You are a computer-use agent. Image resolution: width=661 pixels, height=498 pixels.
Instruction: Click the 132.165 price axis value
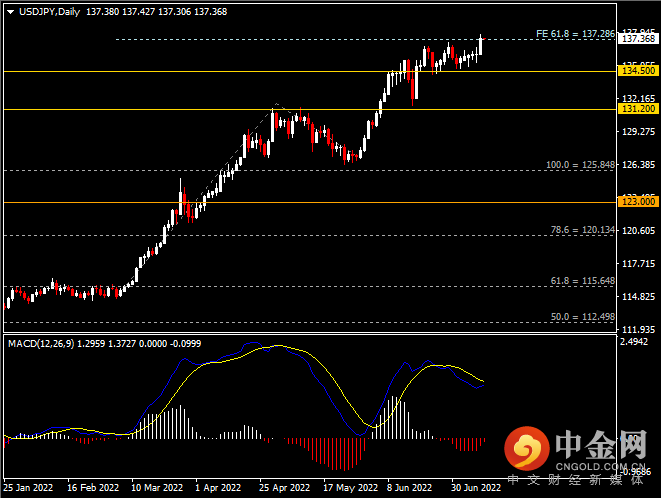(639, 99)
